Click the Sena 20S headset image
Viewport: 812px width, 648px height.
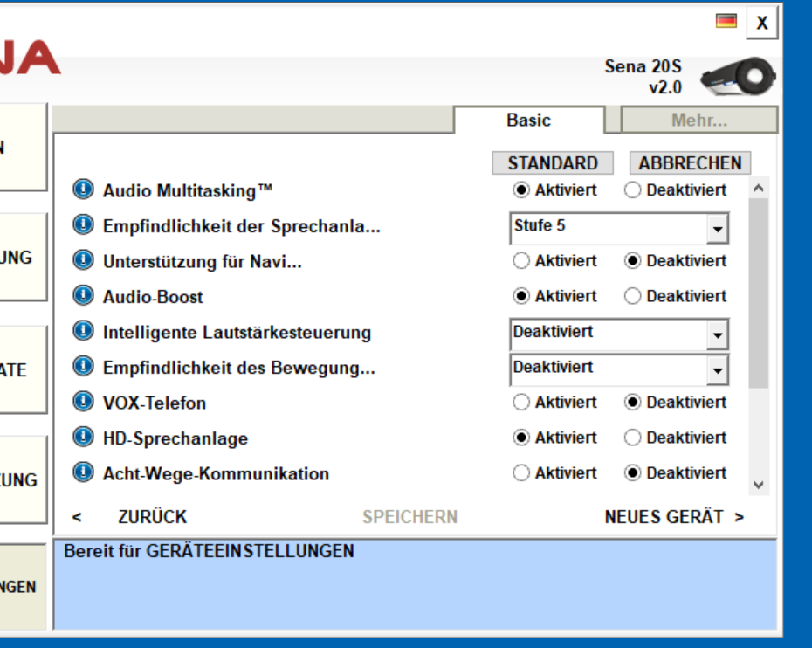(738, 78)
